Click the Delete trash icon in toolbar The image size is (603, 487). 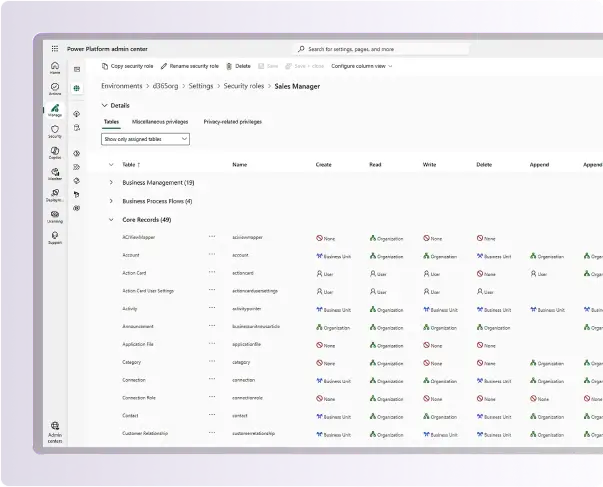point(238,66)
